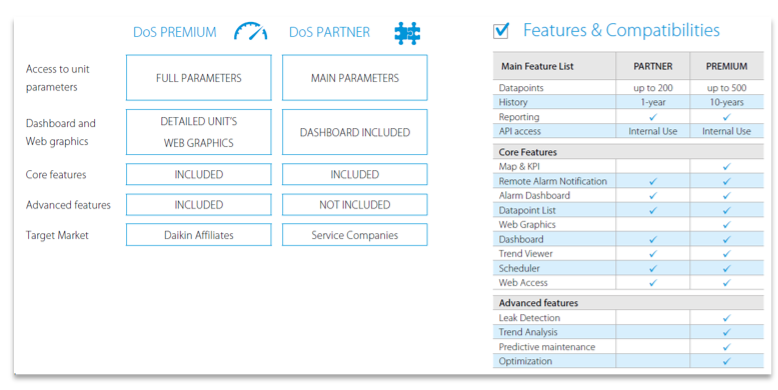
Task: Click PREMIUM 'Internal Use' cell in API access row
Action: (726, 131)
